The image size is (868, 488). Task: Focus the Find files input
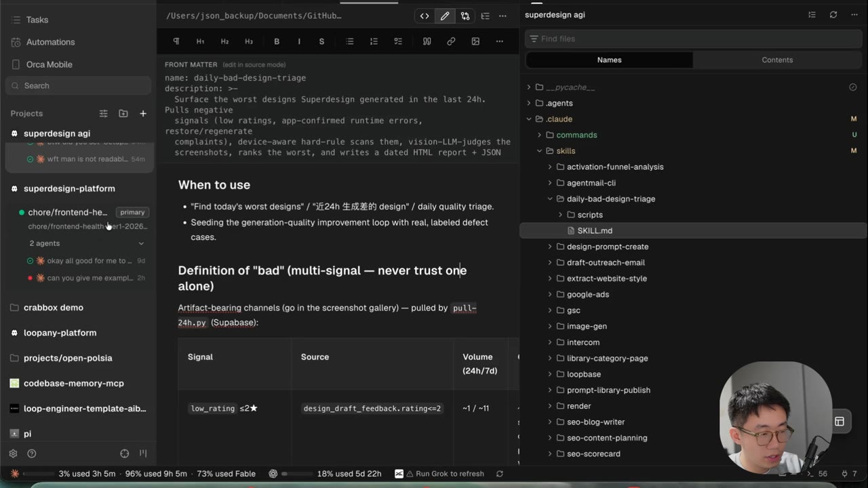[693, 39]
